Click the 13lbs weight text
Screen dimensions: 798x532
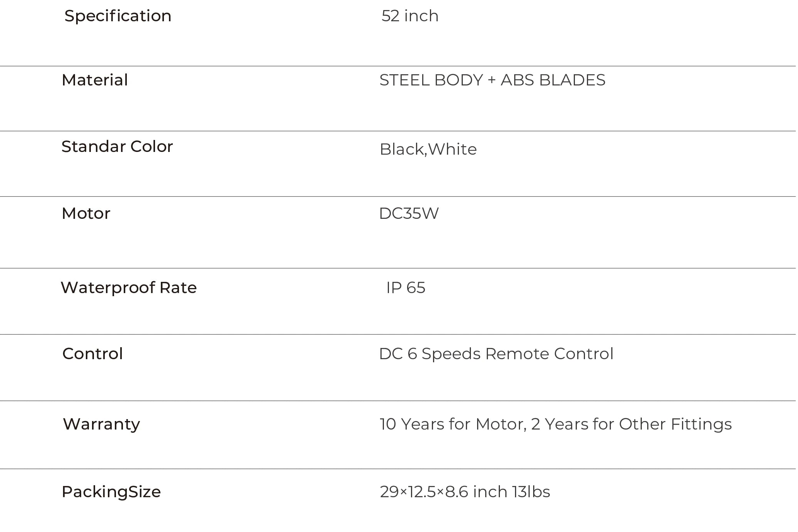531,492
